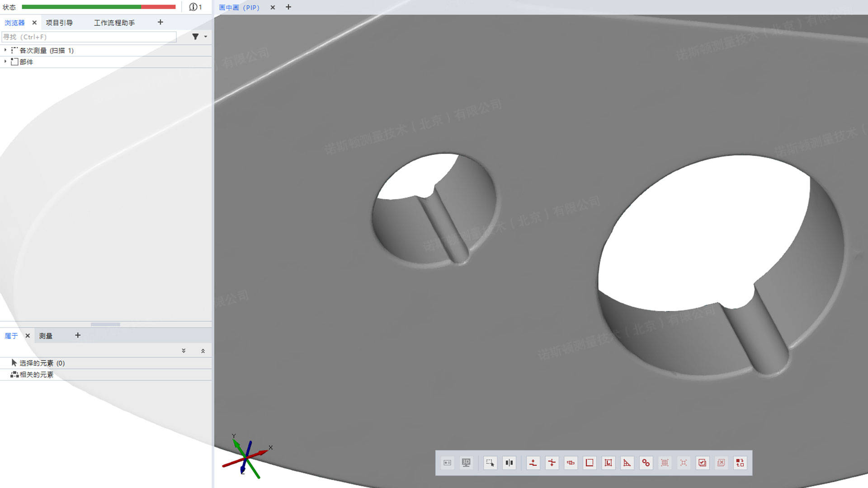Click the panel splitter handle above 属于
The height and width of the screenshot is (488, 868).
coord(105,324)
